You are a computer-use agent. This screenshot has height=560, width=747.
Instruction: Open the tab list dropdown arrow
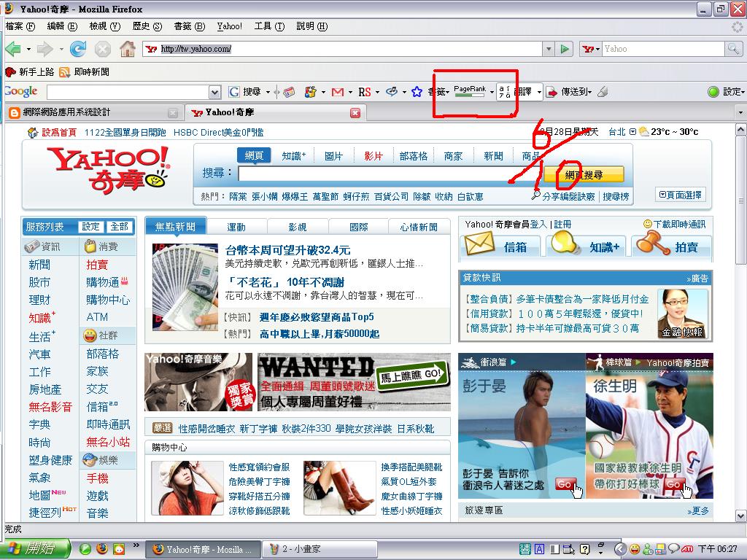point(740,113)
